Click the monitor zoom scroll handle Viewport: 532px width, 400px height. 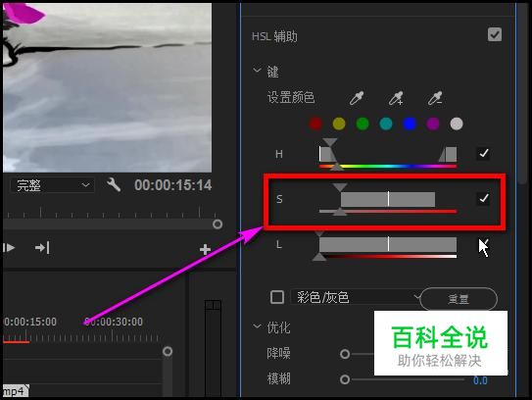click(218, 225)
